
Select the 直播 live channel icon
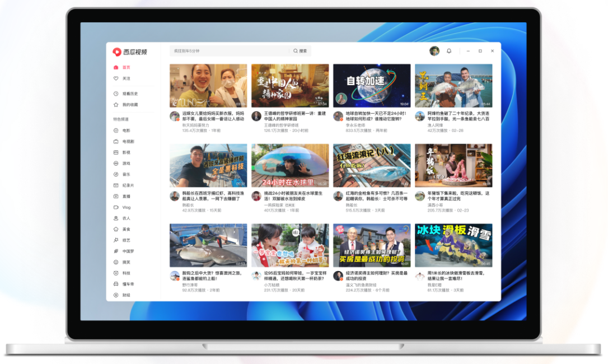(x=115, y=197)
